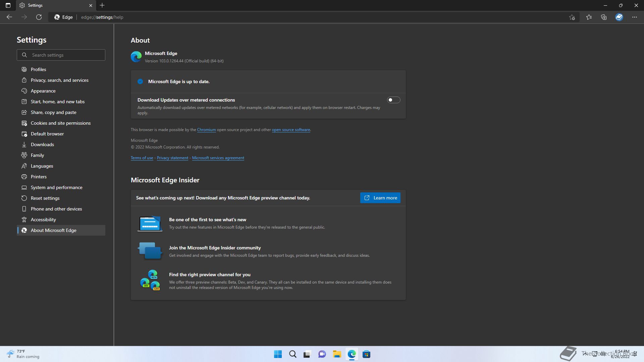Open the open source software link
Viewport: 644px width, 362px height.
pos(291,130)
